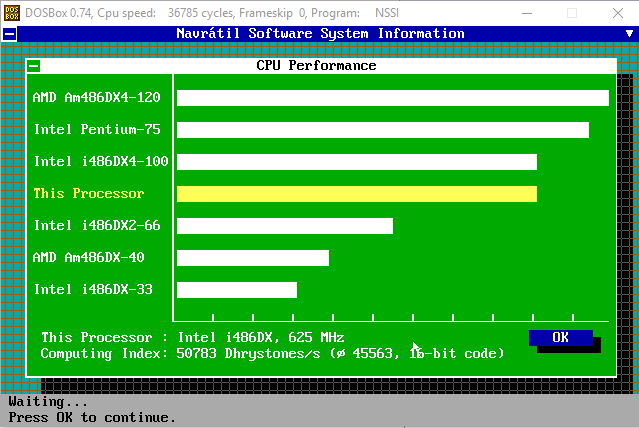The height and width of the screenshot is (428, 639).
Task: Click the yellow This Processor bar
Action: point(356,194)
